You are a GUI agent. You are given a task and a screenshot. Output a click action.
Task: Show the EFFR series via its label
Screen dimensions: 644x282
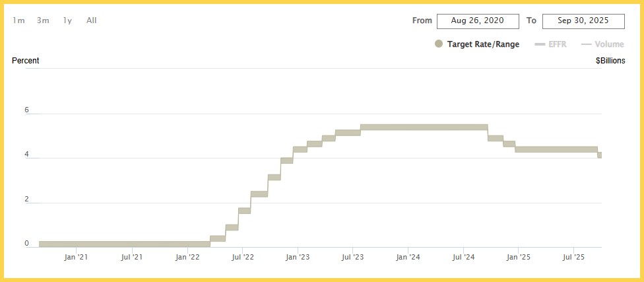(x=558, y=44)
